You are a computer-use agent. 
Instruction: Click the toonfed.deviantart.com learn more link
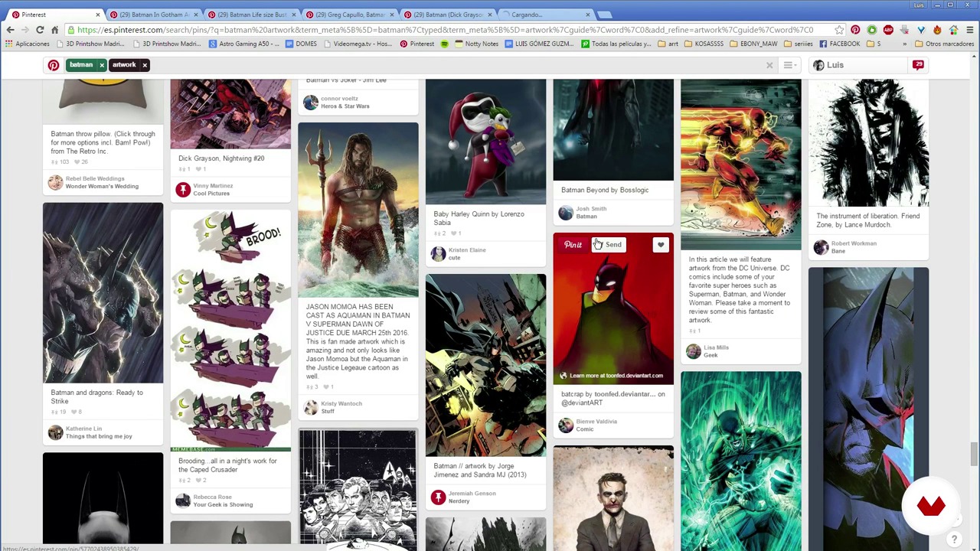(x=612, y=376)
